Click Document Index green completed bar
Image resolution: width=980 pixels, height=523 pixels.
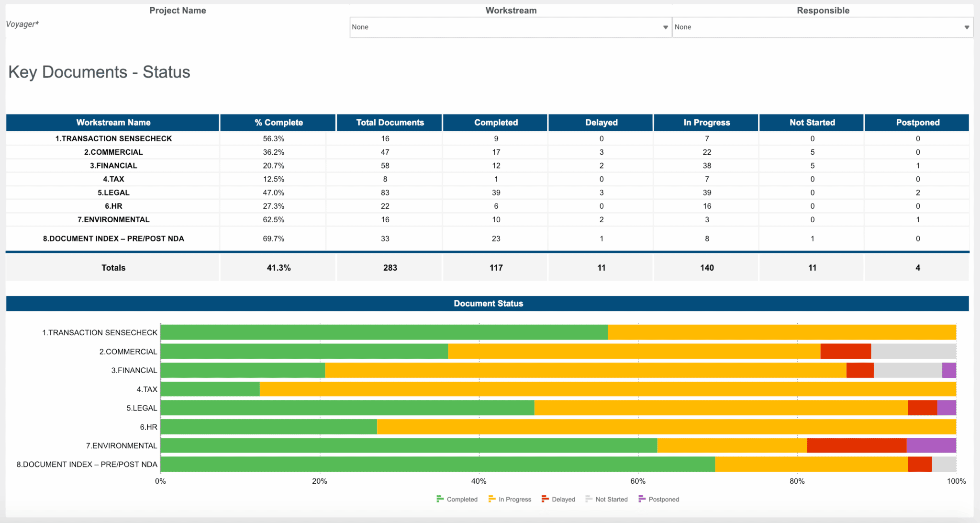438,464
